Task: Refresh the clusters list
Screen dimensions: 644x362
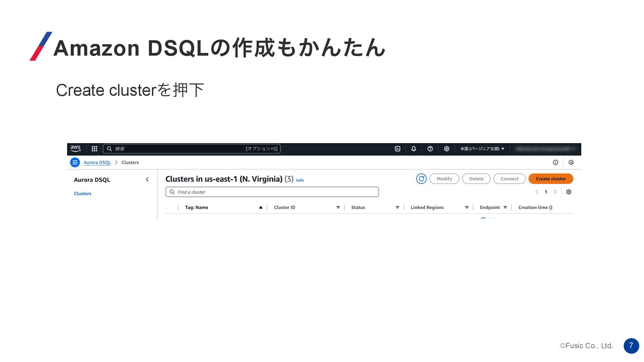Action: pyautogui.click(x=421, y=179)
